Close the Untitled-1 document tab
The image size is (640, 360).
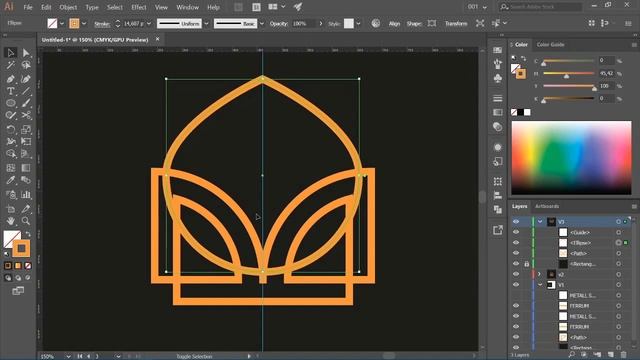point(158,39)
